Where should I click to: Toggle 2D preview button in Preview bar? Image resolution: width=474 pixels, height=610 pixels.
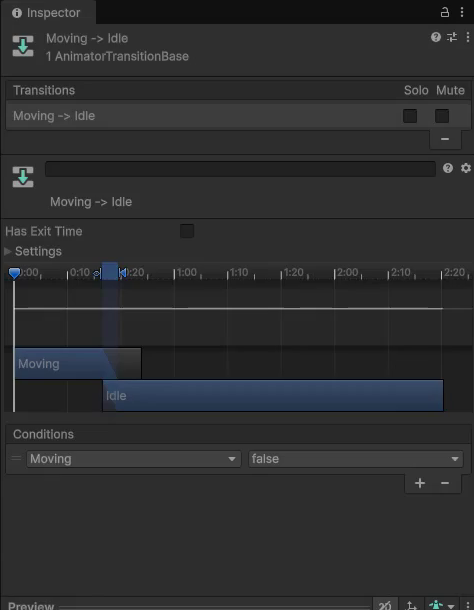pyautogui.click(x=385, y=605)
